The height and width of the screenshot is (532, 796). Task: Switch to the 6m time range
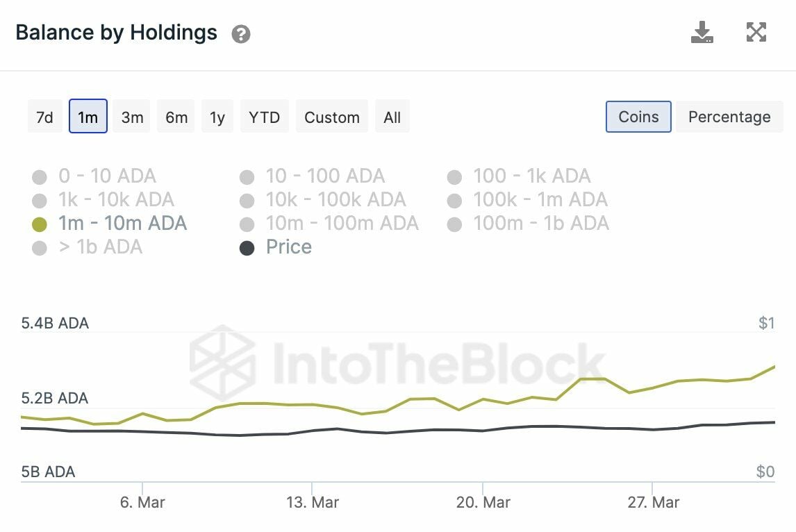coord(176,117)
